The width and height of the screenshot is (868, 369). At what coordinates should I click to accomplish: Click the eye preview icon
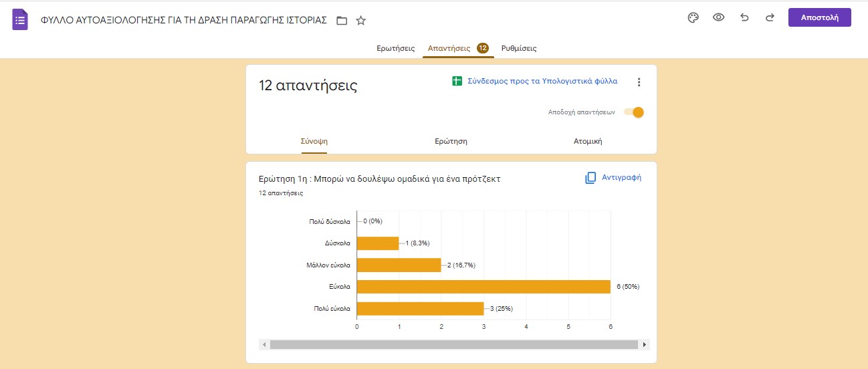(x=719, y=18)
